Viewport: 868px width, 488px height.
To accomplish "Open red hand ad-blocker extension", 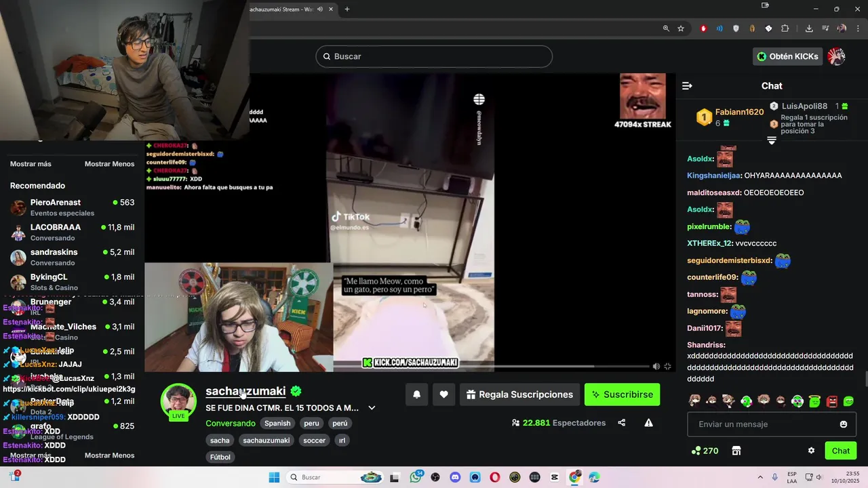I will (x=703, y=28).
